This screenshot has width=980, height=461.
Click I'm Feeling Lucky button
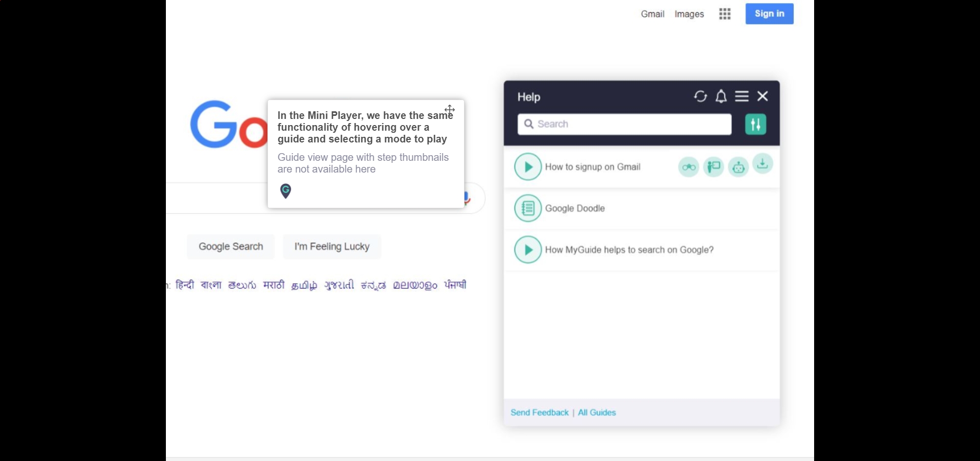click(332, 247)
